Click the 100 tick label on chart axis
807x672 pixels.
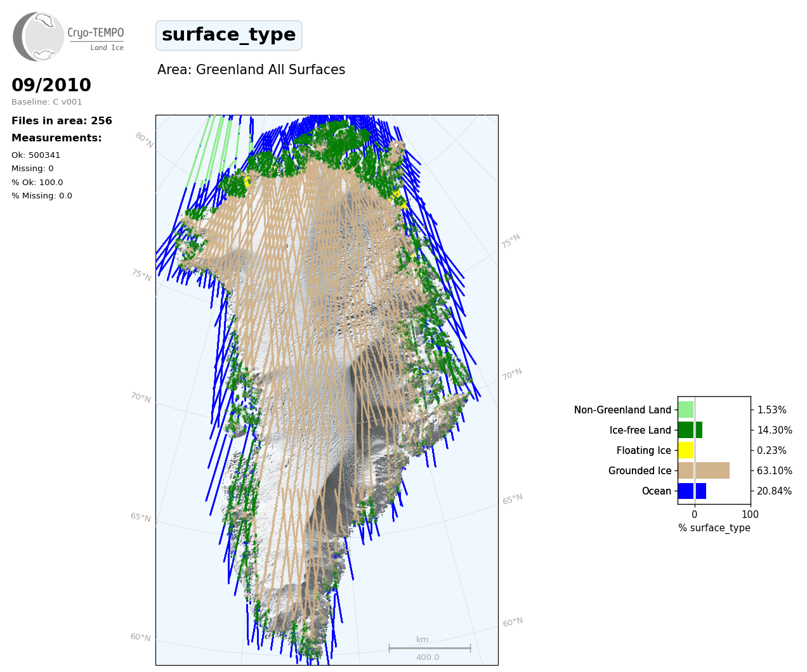(750, 515)
